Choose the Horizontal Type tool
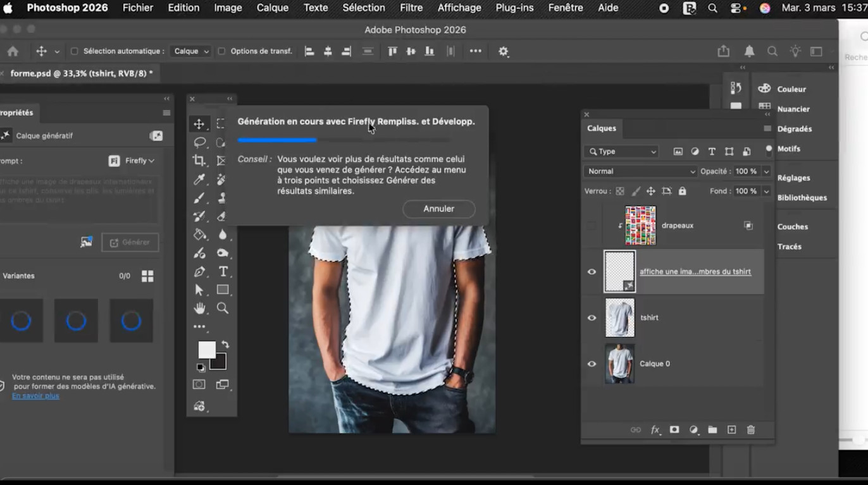This screenshot has width=868, height=485. pyautogui.click(x=223, y=271)
